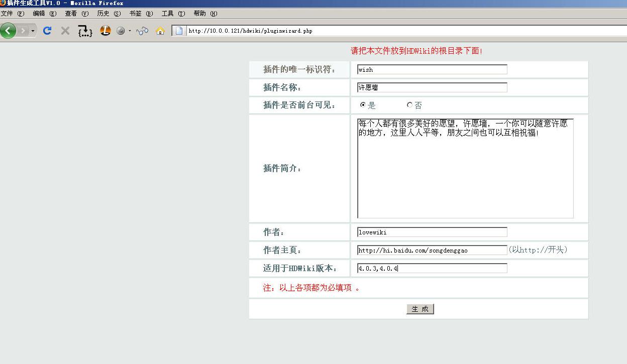The height and width of the screenshot is (364, 627).
Task: Open the 查看 (V) menu
Action: (x=77, y=14)
